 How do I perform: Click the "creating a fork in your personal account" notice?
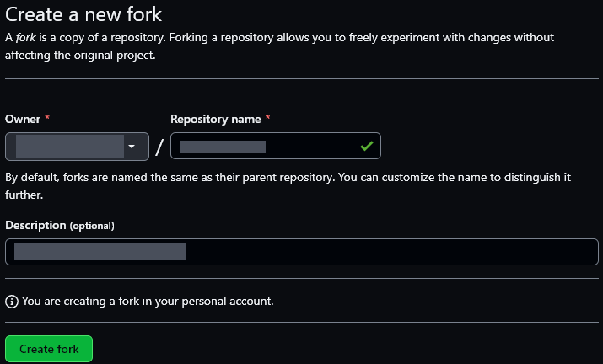point(148,301)
